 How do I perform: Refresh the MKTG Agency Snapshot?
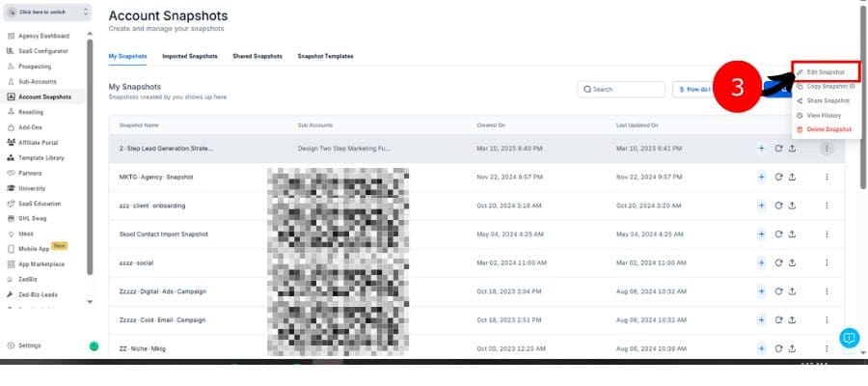[778, 177]
